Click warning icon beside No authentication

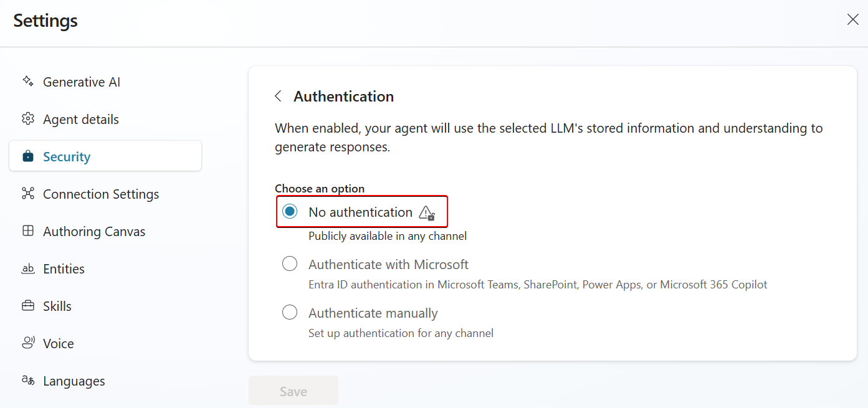[x=427, y=213]
